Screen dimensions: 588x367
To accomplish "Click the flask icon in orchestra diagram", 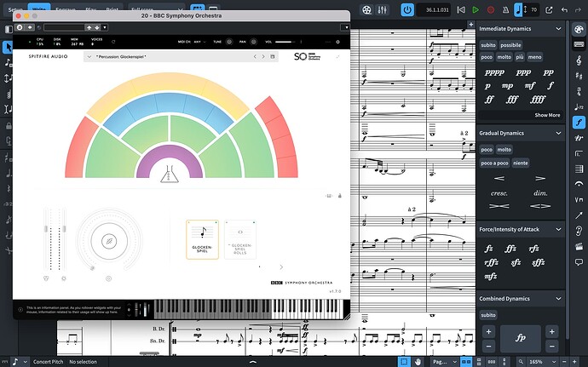I will pyautogui.click(x=169, y=175).
